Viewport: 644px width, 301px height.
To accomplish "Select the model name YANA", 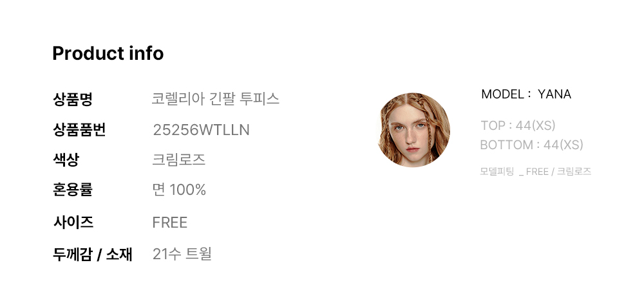I will point(554,95).
